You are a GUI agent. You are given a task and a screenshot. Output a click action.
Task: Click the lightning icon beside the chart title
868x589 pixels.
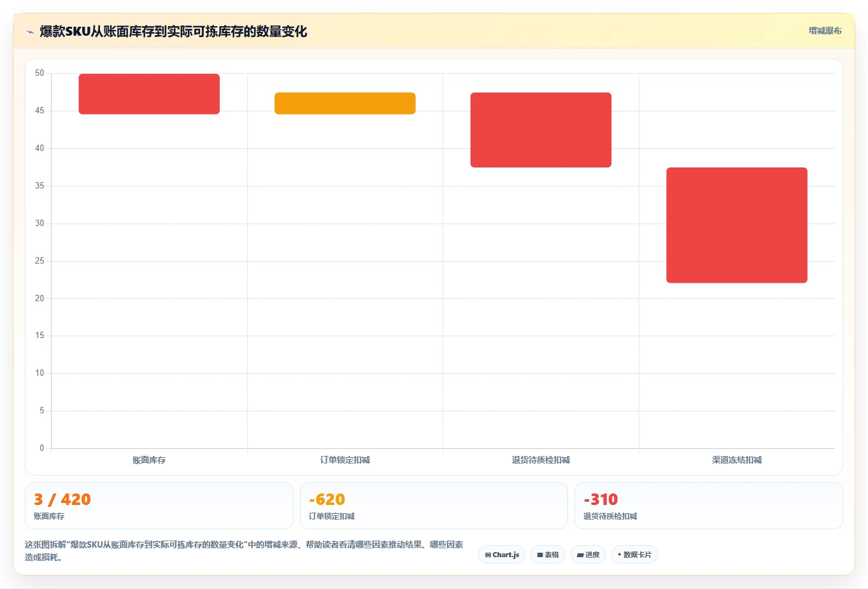click(30, 32)
